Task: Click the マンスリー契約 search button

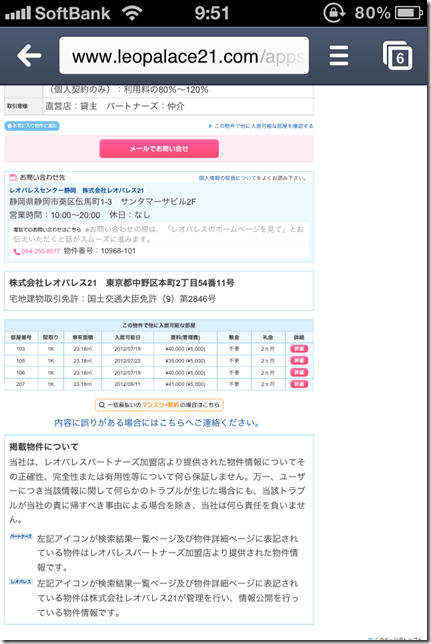Action: (159, 405)
